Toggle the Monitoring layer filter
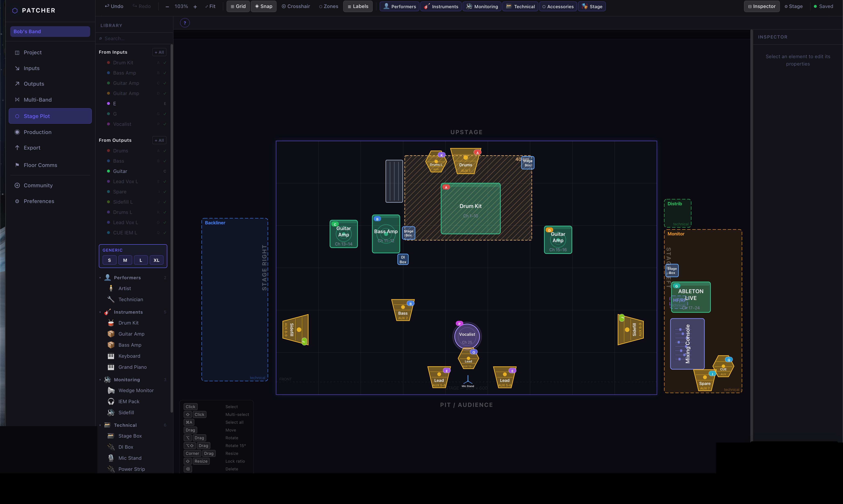 tap(482, 6)
